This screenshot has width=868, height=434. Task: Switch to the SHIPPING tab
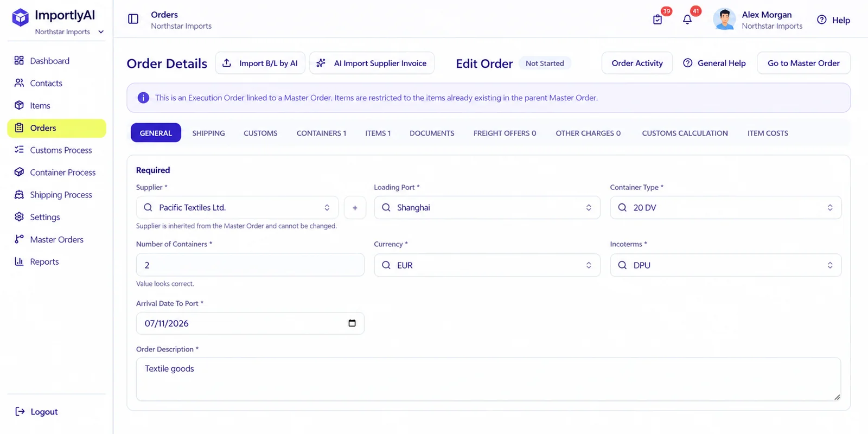coord(208,133)
